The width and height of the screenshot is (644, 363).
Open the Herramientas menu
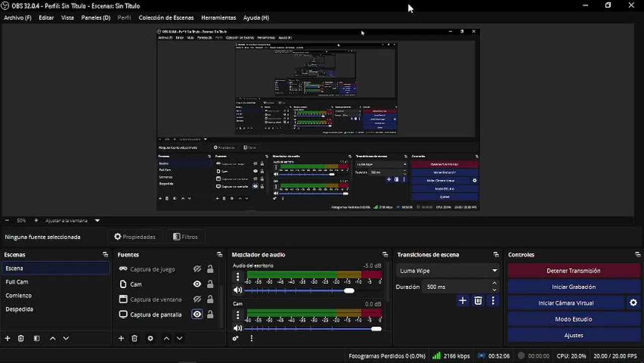[218, 18]
